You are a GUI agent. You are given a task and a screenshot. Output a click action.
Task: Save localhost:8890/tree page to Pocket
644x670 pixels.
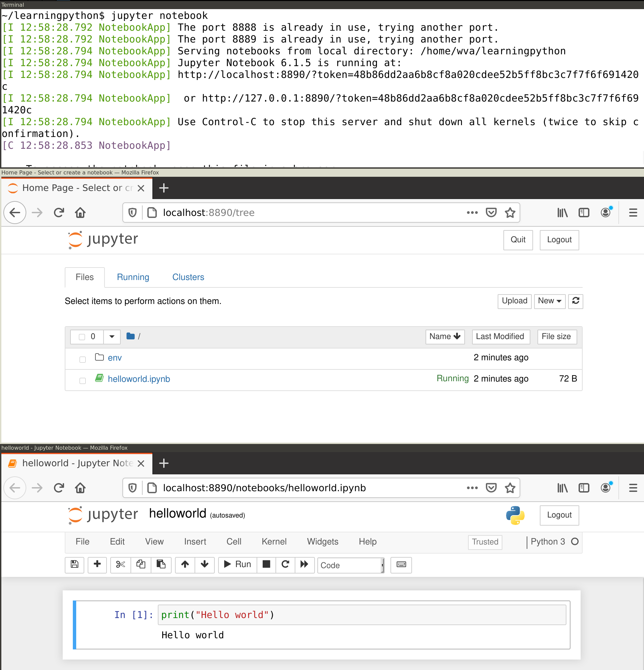491,213
